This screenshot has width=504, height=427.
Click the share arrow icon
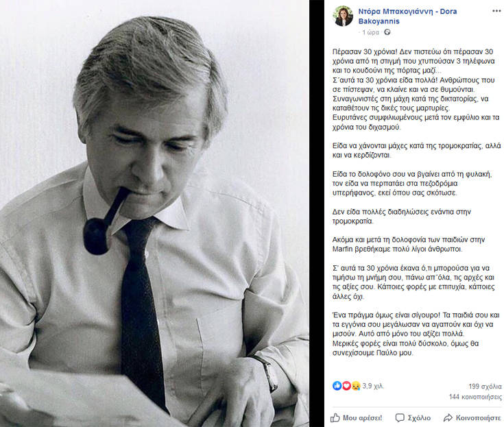click(448, 417)
